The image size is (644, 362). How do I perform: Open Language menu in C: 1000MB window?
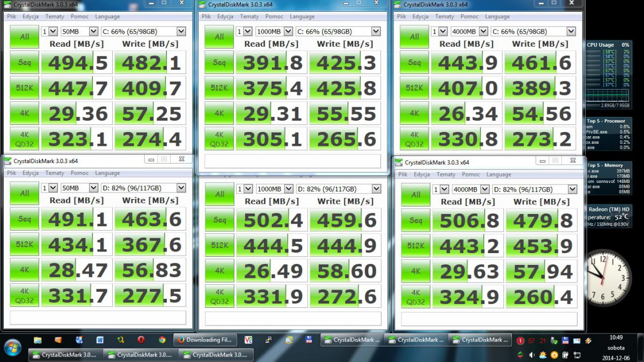click(x=303, y=17)
